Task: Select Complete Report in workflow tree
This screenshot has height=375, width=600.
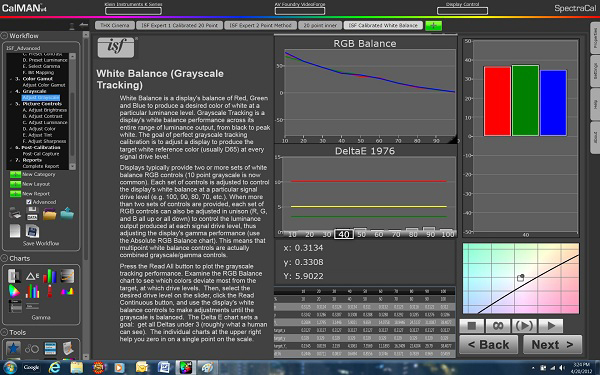Action: point(41,166)
